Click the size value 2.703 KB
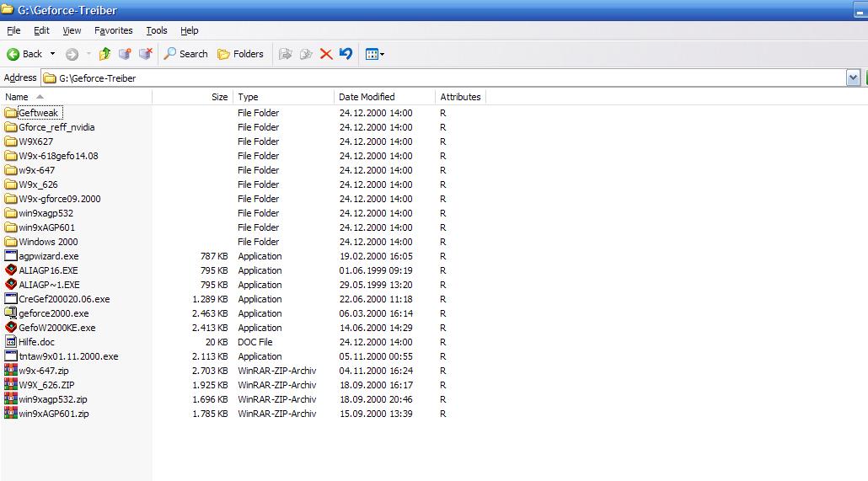This screenshot has height=481, width=868. pos(210,371)
